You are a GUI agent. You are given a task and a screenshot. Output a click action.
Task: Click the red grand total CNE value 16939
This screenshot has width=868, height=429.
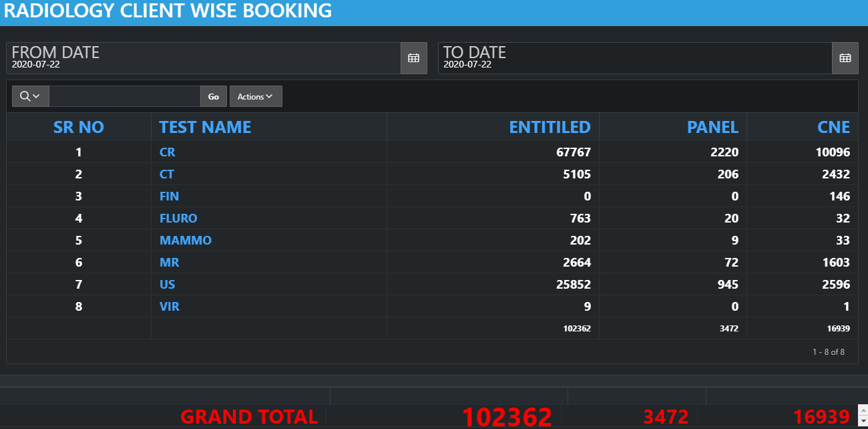pyautogui.click(x=821, y=417)
